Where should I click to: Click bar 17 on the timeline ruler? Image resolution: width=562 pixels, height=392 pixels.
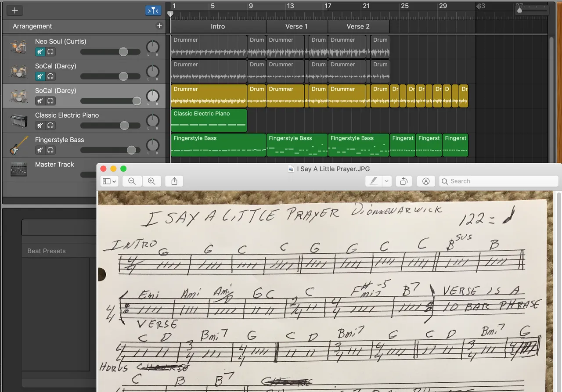pos(328,6)
